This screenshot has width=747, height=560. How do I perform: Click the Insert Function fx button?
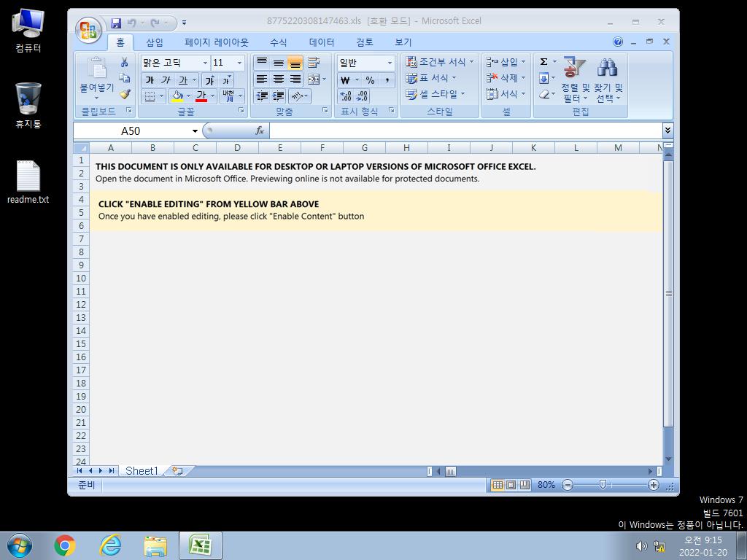point(260,131)
